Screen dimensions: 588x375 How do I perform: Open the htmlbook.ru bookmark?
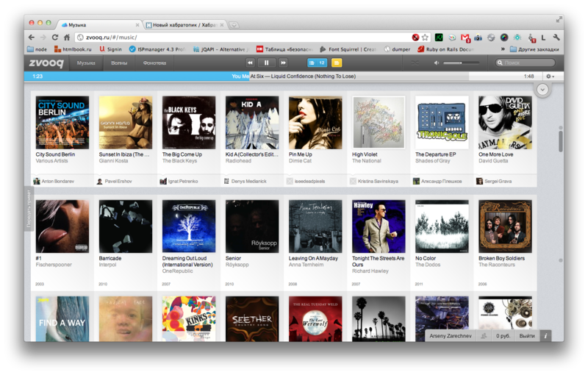[73, 49]
